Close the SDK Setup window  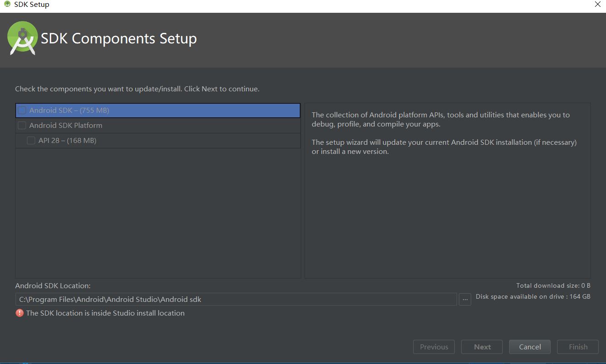[597, 5]
